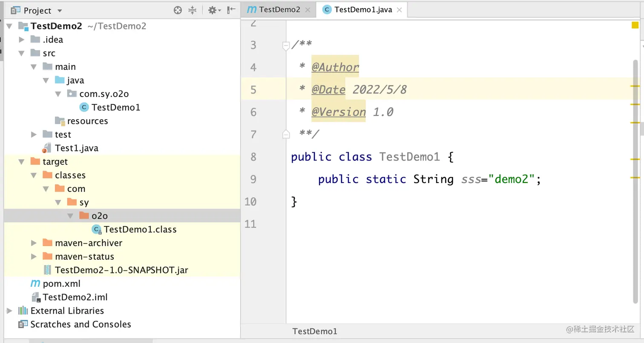Click line number 11 in the gutter
644x343 pixels.
(x=251, y=224)
